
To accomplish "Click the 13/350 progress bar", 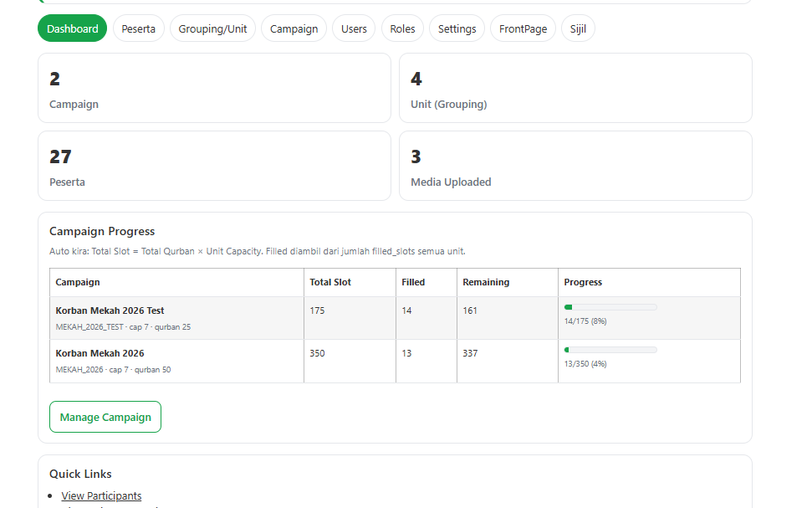I will click(x=610, y=349).
